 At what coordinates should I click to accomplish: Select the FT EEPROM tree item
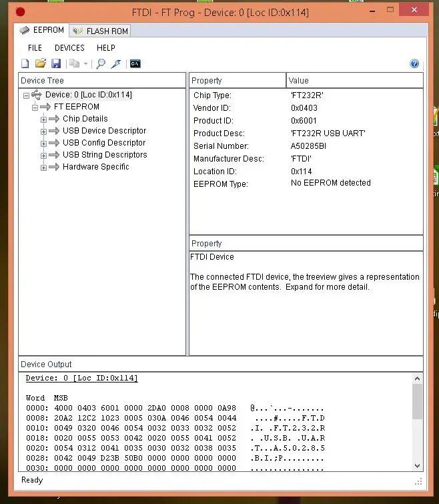click(x=77, y=107)
